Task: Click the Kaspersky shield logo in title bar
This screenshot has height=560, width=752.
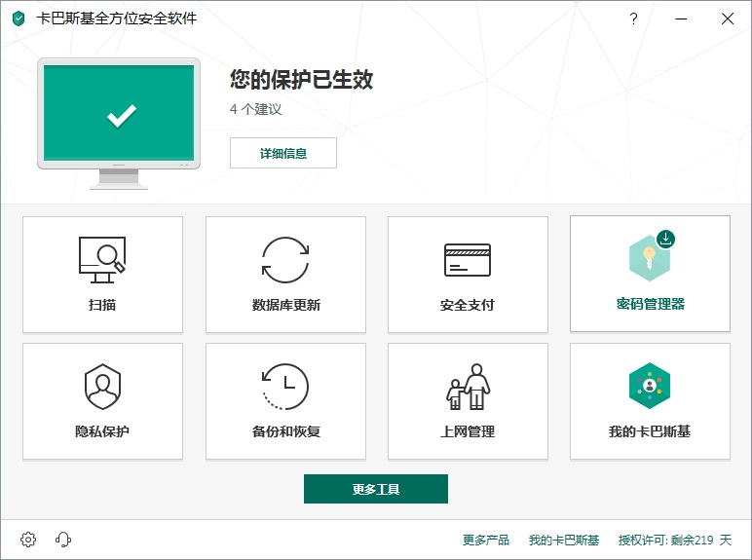Action: click(19, 19)
